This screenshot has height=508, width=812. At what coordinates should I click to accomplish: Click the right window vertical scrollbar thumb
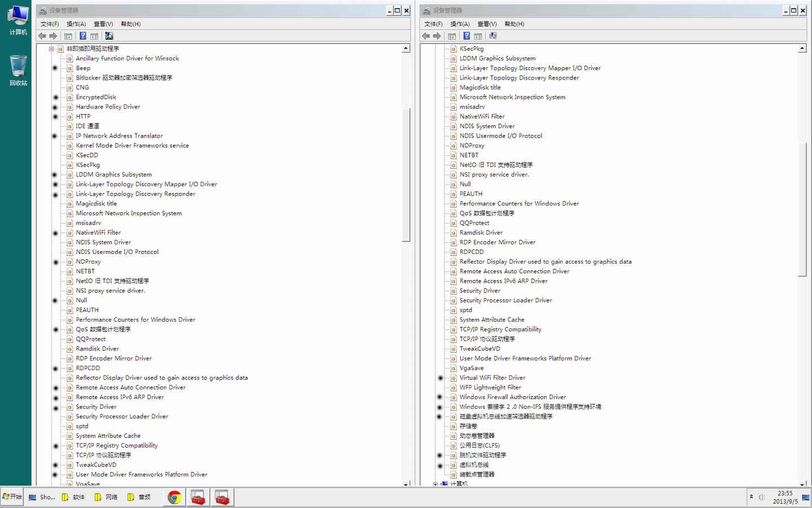[x=802, y=210]
